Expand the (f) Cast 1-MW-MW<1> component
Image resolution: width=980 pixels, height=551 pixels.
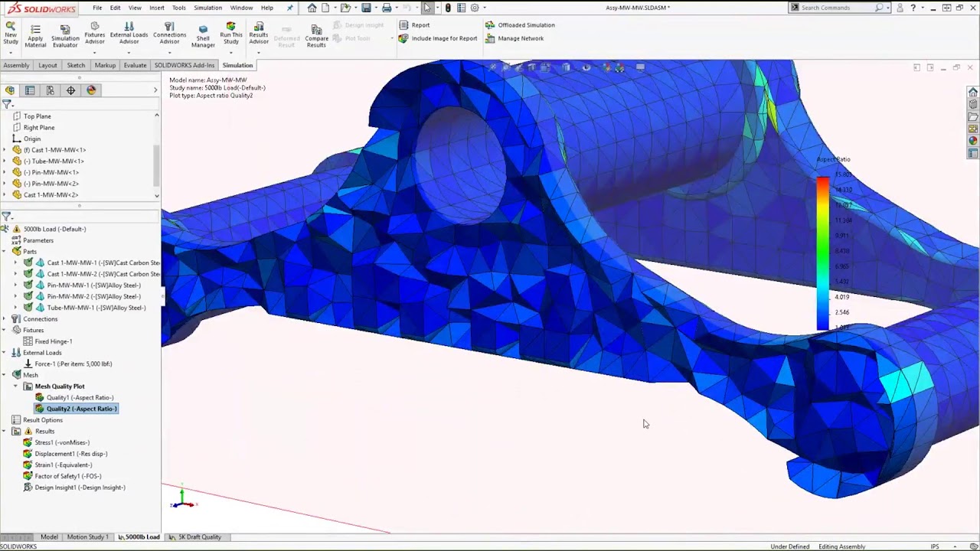click(5, 150)
